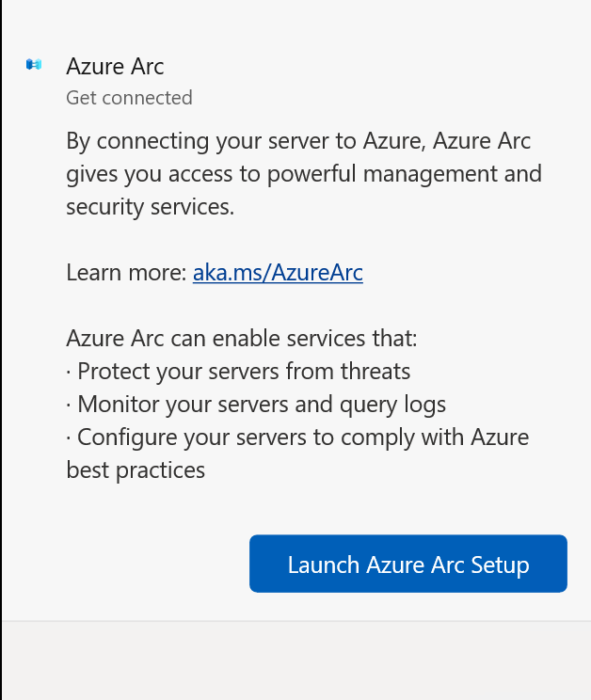The image size is (591, 700).
Task: Click the 'security services.' text line
Action: (x=150, y=207)
